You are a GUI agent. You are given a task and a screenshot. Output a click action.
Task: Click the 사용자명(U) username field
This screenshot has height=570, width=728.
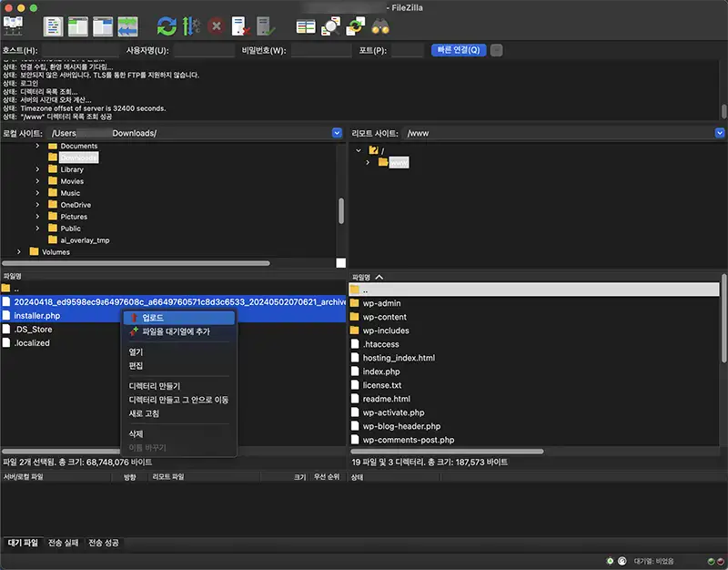(x=204, y=50)
